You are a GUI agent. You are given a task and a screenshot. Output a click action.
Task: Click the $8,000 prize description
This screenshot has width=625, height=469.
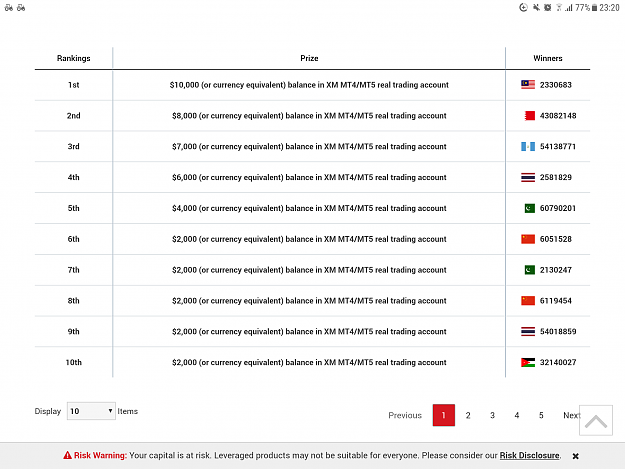pos(309,116)
